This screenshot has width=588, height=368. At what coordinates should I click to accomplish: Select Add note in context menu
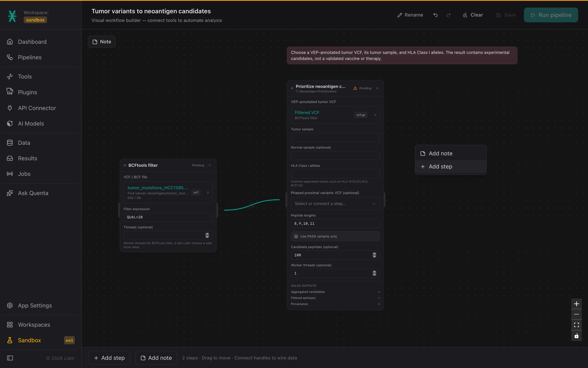point(451,153)
